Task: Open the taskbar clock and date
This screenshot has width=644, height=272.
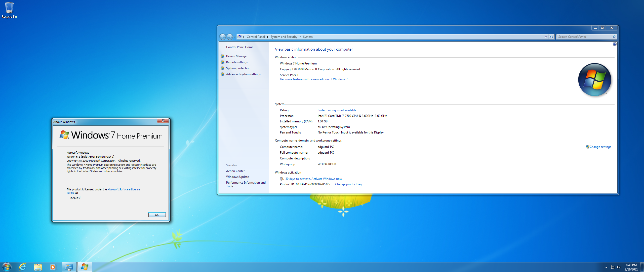Action: (631, 267)
